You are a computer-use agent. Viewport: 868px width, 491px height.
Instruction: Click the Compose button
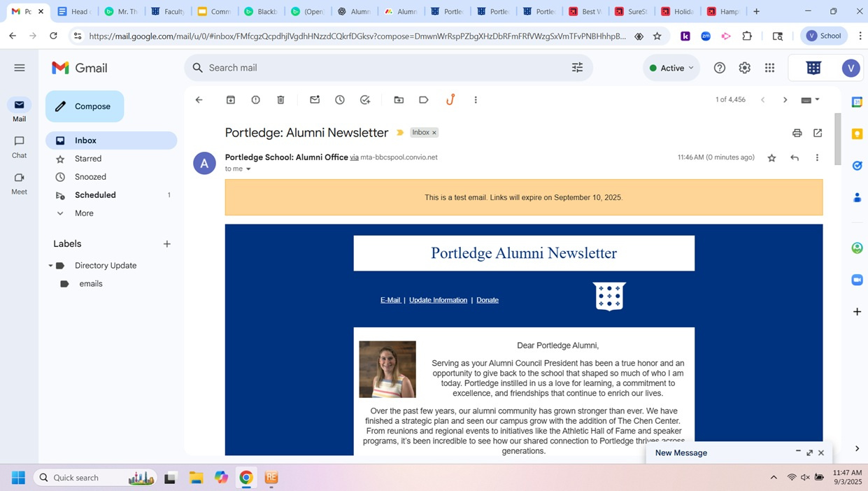coord(85,106)
